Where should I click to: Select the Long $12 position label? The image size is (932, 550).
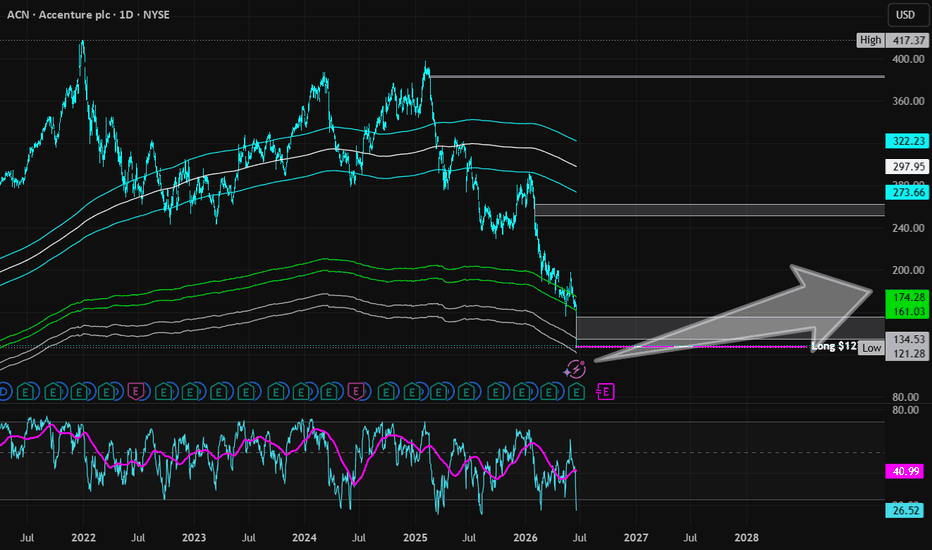click(833, 345)
